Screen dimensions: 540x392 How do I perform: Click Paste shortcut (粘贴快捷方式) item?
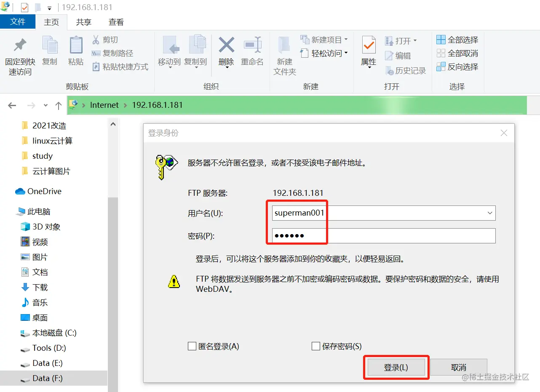tap(120, 67)
